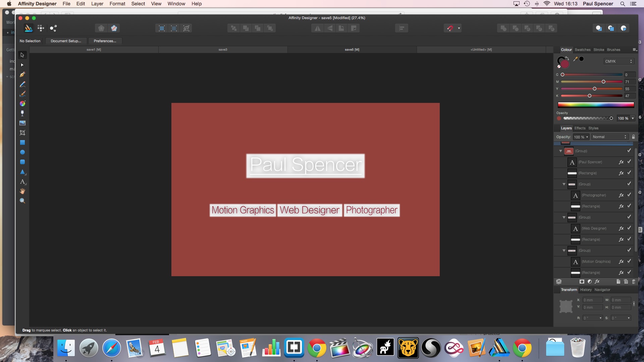Screen dimensions: 644x362
Task: Collapse the top Group layer
Action: pyautogui.click(x=560, y=151)
